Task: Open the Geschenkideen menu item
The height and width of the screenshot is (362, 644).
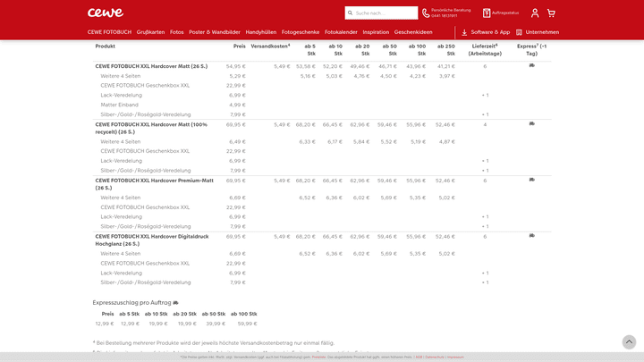Action: pos(413,32)
